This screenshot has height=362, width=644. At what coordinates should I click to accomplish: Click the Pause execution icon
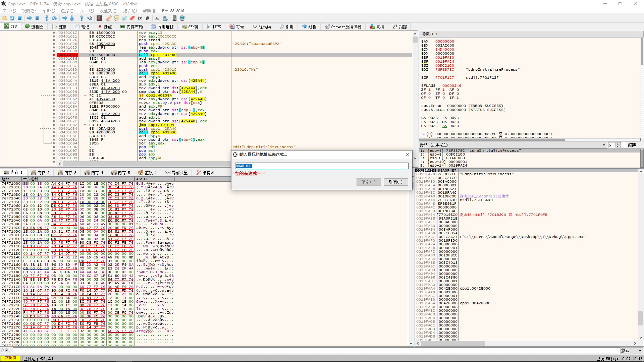pos(37,18)
